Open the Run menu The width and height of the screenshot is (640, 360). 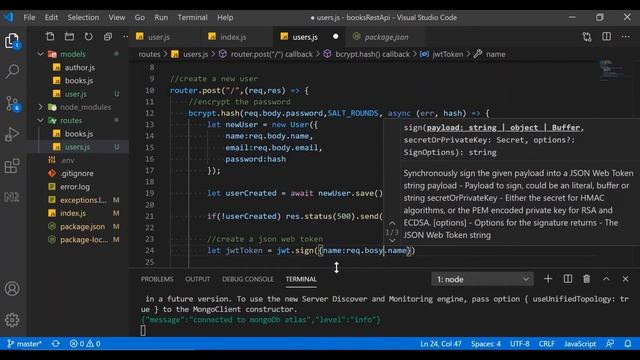pyautogui.click(x=161, y=17)
